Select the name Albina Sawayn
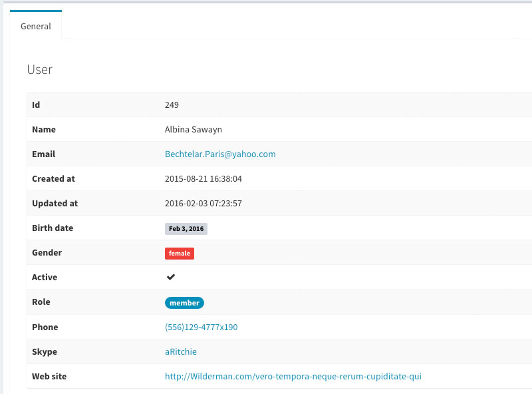The width and height of the screenshot is (532, 394). 194,129
